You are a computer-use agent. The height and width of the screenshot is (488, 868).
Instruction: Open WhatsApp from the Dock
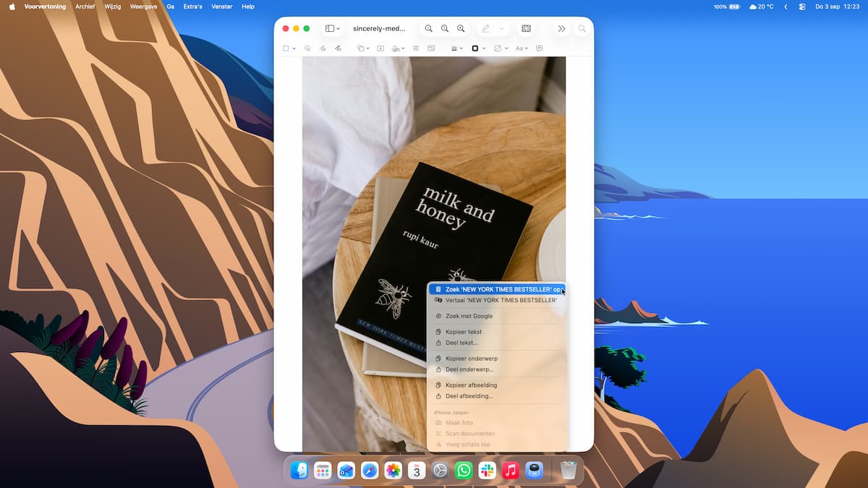click(x=464, y=471)
